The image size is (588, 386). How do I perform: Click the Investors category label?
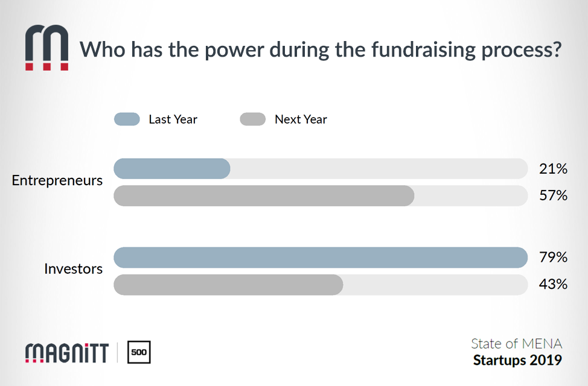tap(74, 269)
